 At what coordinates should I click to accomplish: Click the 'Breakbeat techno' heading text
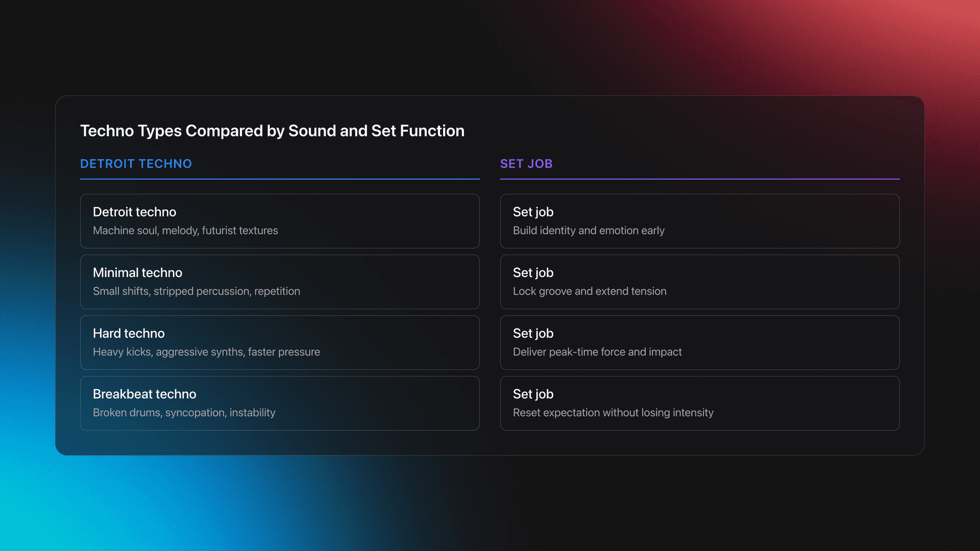pyautogui.click(x=144, y=394)
